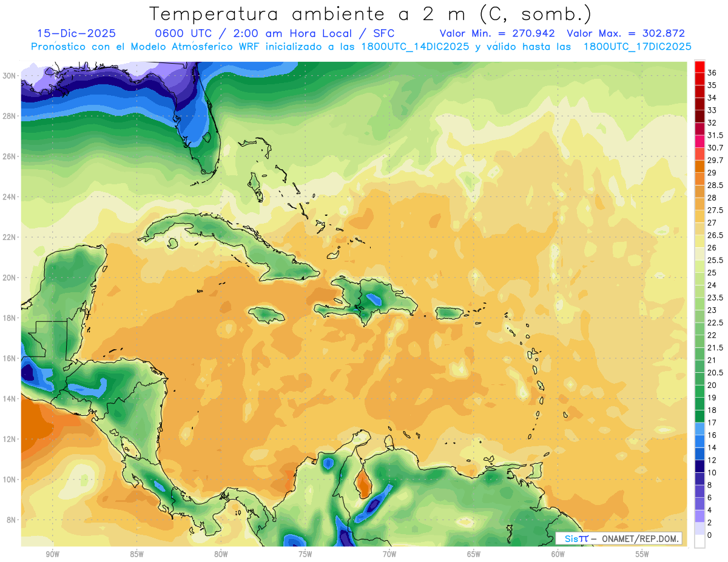Click the legend swatch between 29 and 29.7

click(x=699, y=166)
